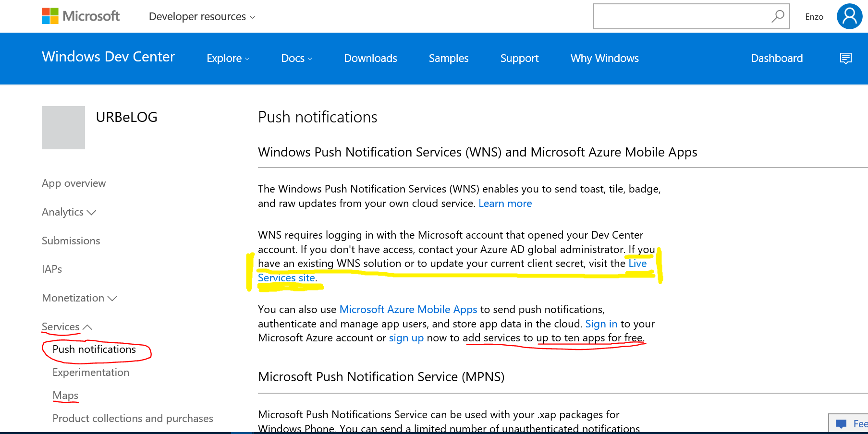Open the Docs dropdown menu
Screen dimensions: 868x434
(x=296, y=59)
